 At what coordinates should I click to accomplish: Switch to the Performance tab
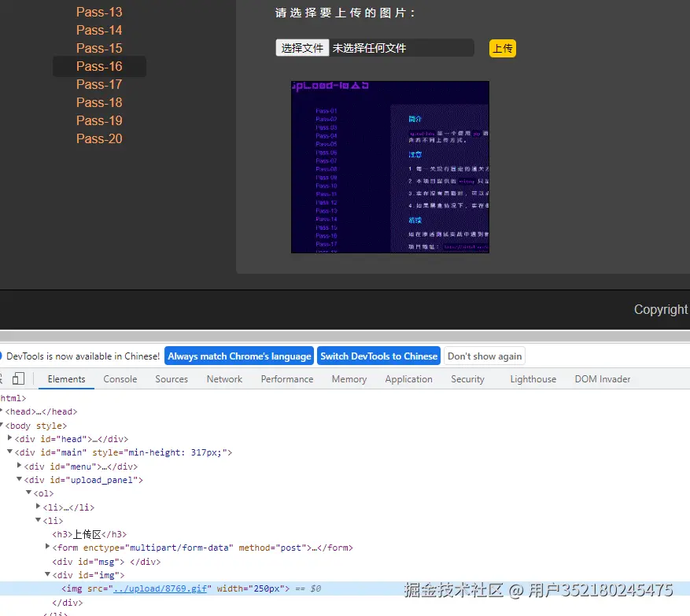tap(287, 379)
